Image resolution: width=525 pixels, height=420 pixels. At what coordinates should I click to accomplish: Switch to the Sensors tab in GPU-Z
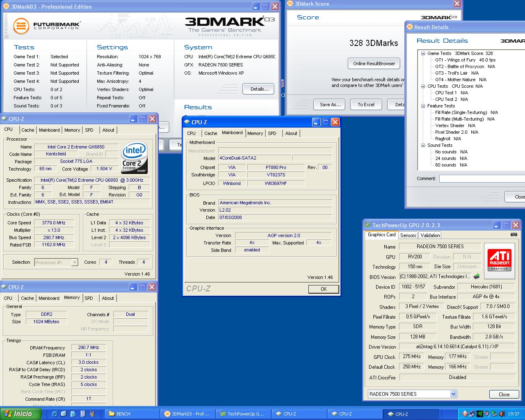pos(408,235)
